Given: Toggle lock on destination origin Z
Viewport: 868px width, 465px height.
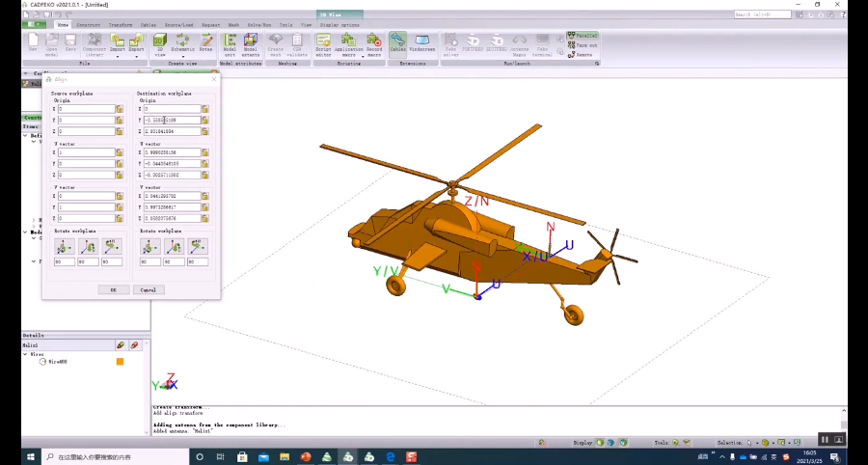Looking at the screenshot, I should tap(204, 131).
